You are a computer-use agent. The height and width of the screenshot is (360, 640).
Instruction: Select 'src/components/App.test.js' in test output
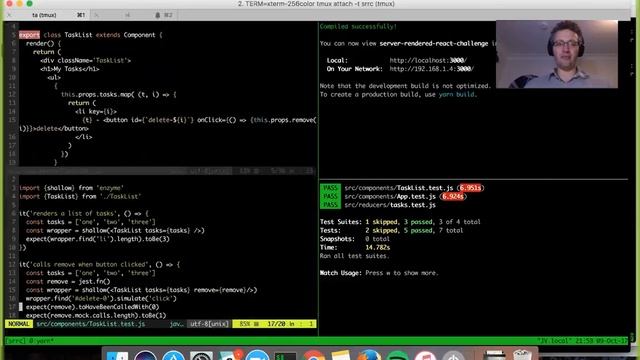[390, 196]
